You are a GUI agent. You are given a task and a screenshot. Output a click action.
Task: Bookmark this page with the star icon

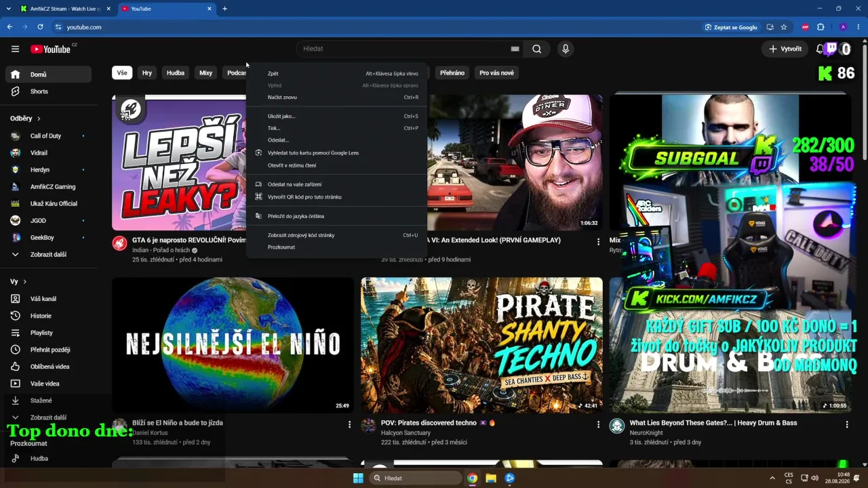click(x=784, y=27)
